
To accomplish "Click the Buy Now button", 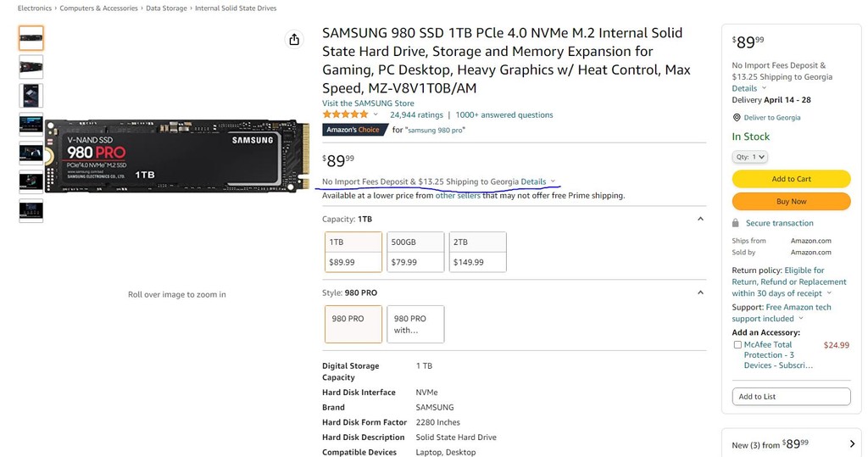I will click(791, 202).
